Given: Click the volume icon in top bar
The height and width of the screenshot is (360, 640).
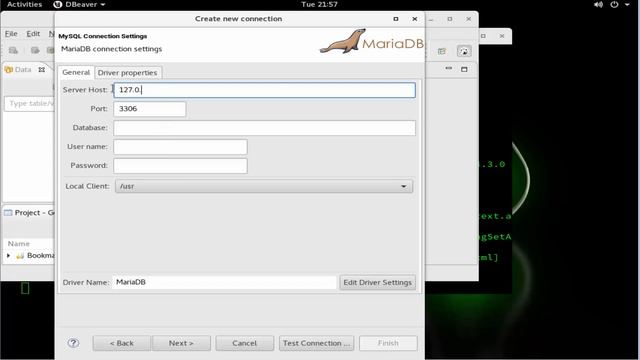Looking at the screenshot, I should tap(598, 4).
